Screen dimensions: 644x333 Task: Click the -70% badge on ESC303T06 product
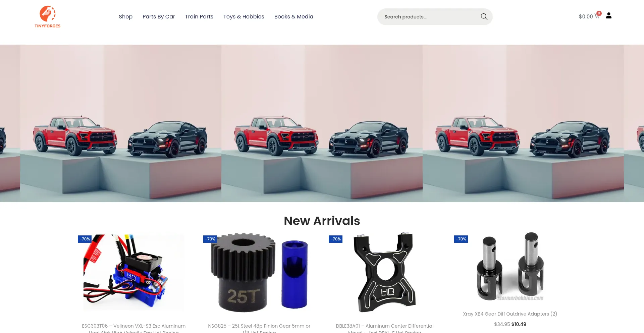click(x=85, y=239)
